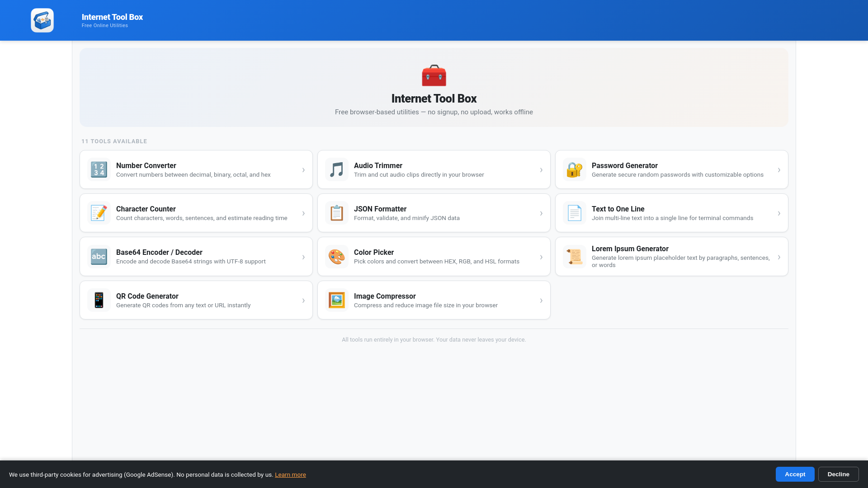Open the Image Compressor title link
868x488 pixels.
point(385,296)
